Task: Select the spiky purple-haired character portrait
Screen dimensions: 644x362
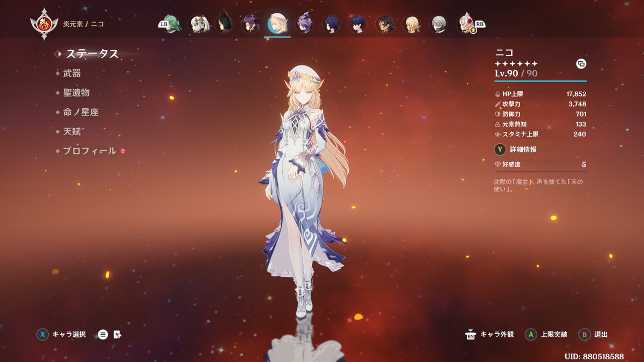Action: pos(304,24)
